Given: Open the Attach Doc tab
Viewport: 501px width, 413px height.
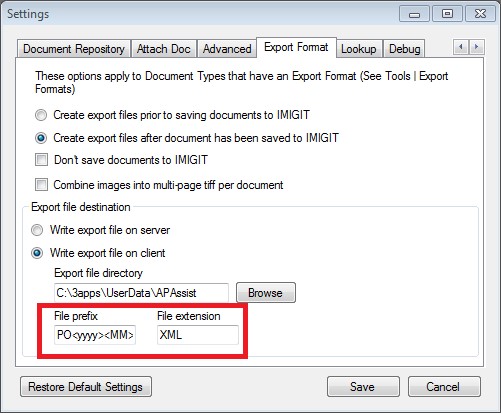Looking at the screenshot, I should coord(164,49).
